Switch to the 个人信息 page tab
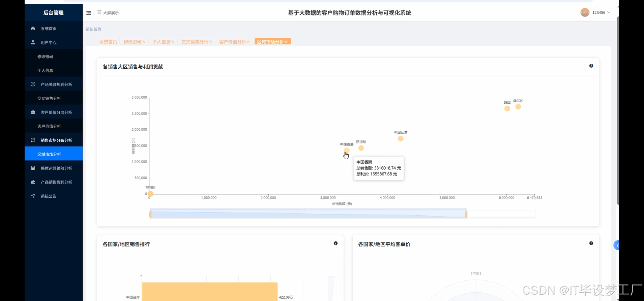The height and width of the screenshot is (301, 644). click(161, 42)
